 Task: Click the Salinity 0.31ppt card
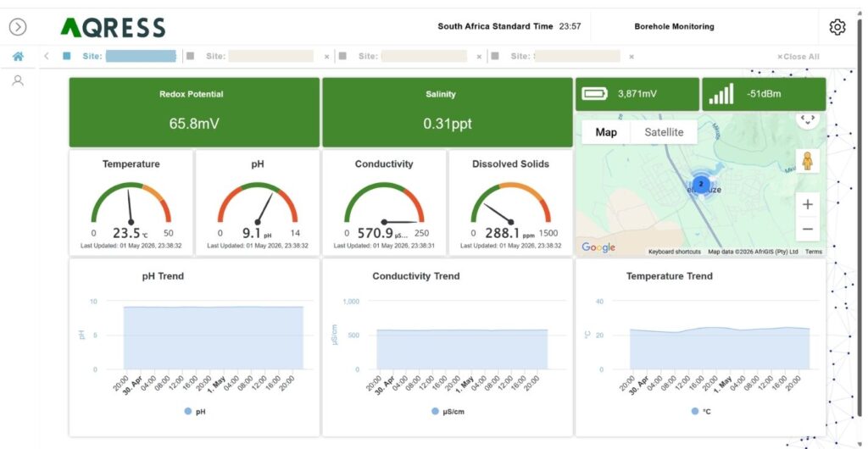pyautogui.click(x=448, y=112)
